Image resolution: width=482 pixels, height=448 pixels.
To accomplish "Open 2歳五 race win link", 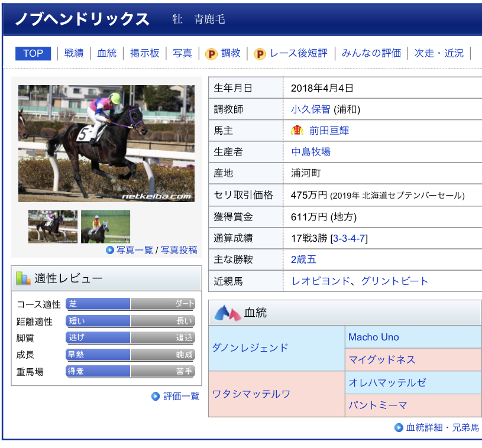I will (303, 259).
